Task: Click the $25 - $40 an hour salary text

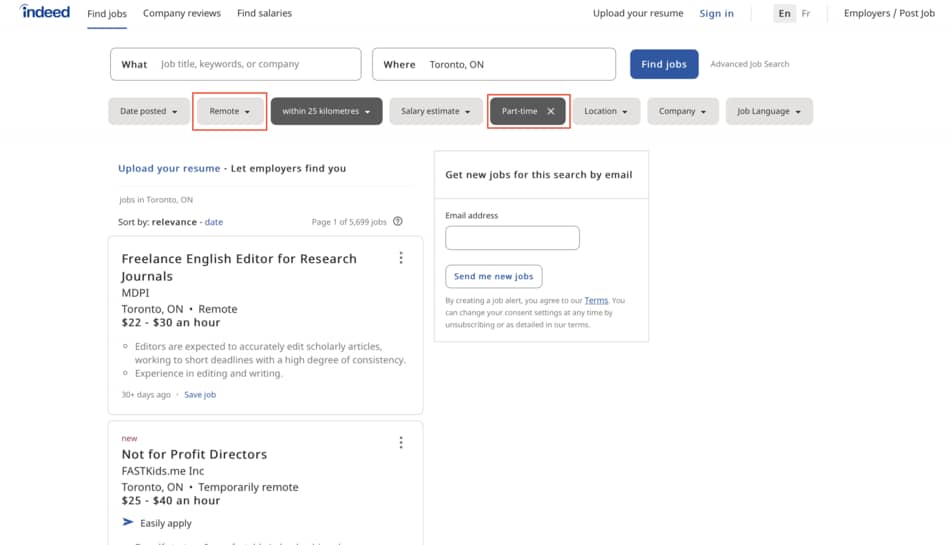Action: coord(171,501)
